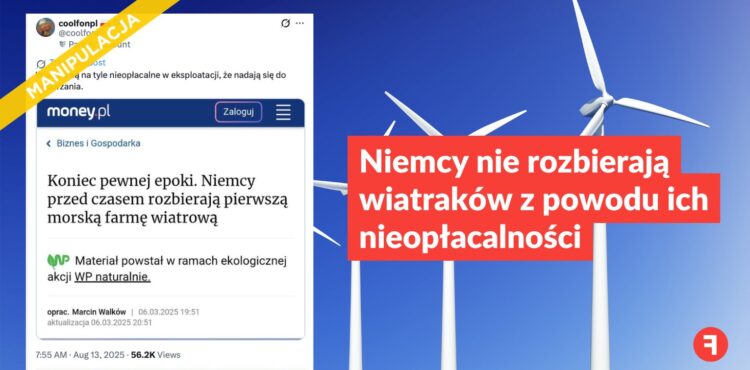
Task: Click the coolfonpl profile avatar
Action: click(x=45, y=27)
